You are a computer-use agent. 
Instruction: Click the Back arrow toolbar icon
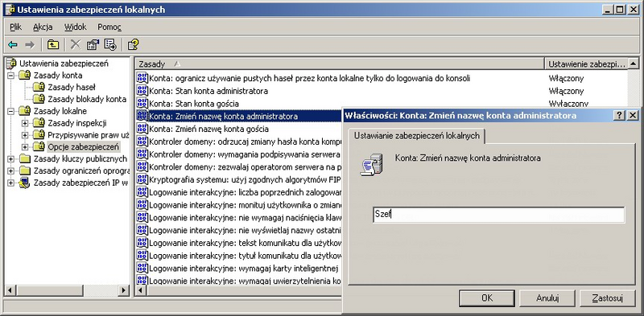[x=13, y=45]
